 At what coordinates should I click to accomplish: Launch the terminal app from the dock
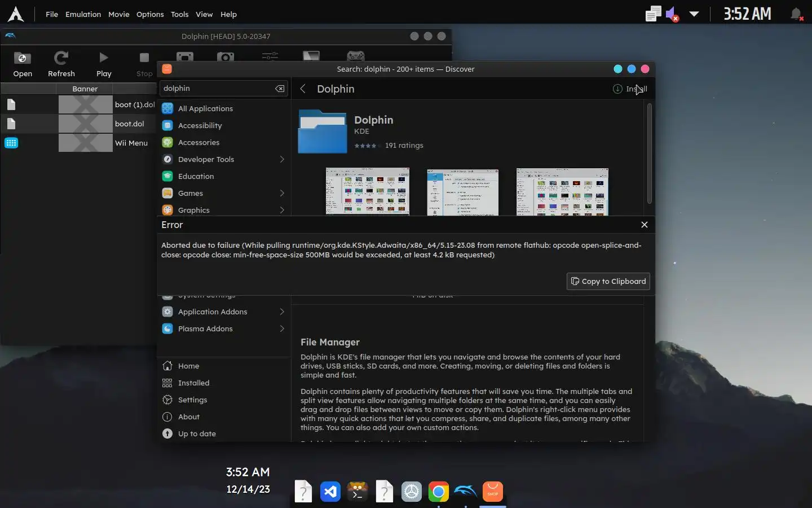(358, 492)
